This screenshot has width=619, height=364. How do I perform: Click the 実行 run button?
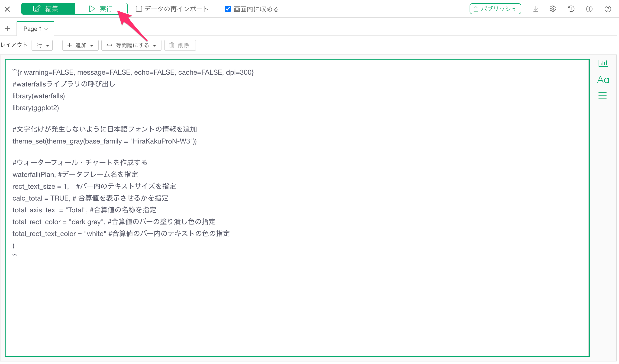(101, 9)
